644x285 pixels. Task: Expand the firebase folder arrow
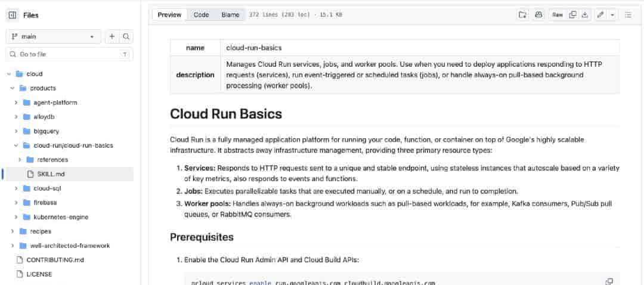[x=16, y=203]
